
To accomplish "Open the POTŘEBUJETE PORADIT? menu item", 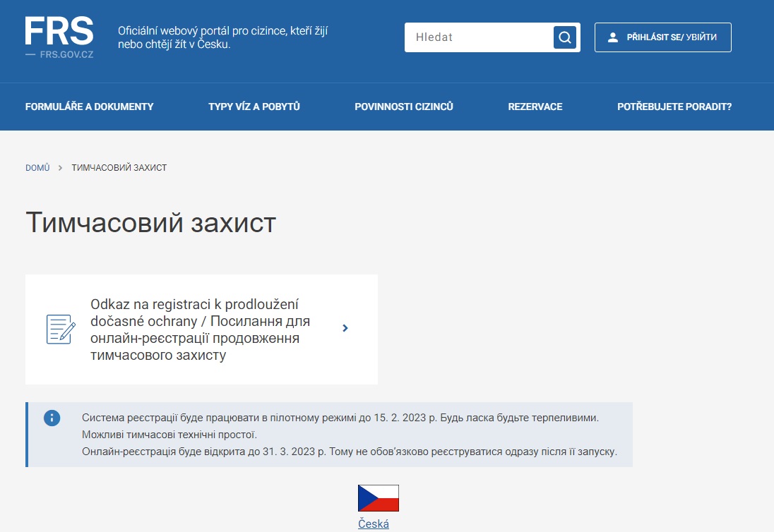I will point(674,107).
